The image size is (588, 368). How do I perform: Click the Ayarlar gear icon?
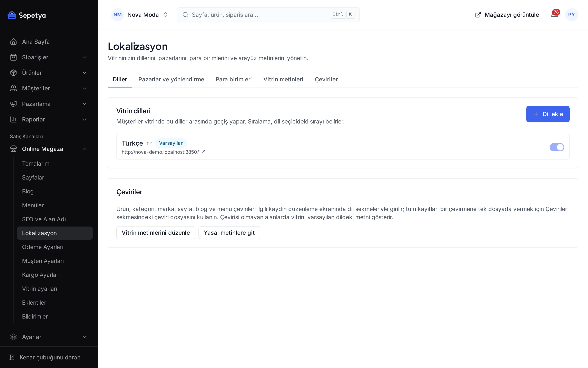[13, 337]
